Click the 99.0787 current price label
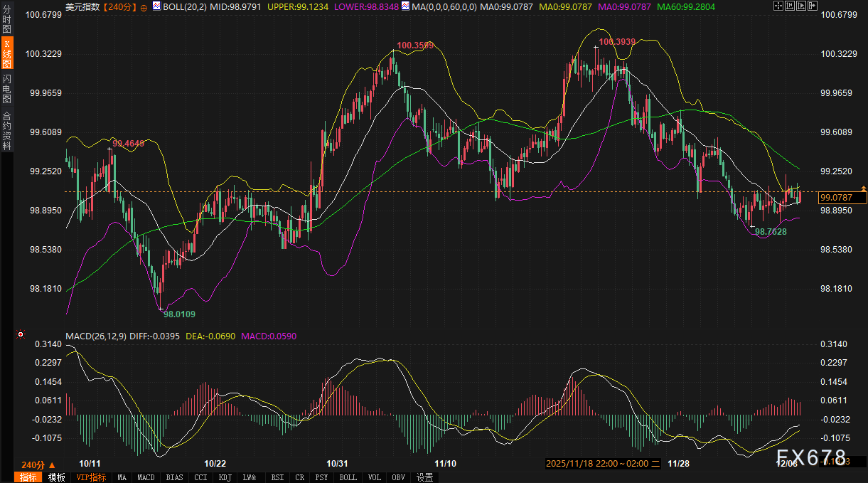The height and width of the screenshot is (483, 868). 835,198
